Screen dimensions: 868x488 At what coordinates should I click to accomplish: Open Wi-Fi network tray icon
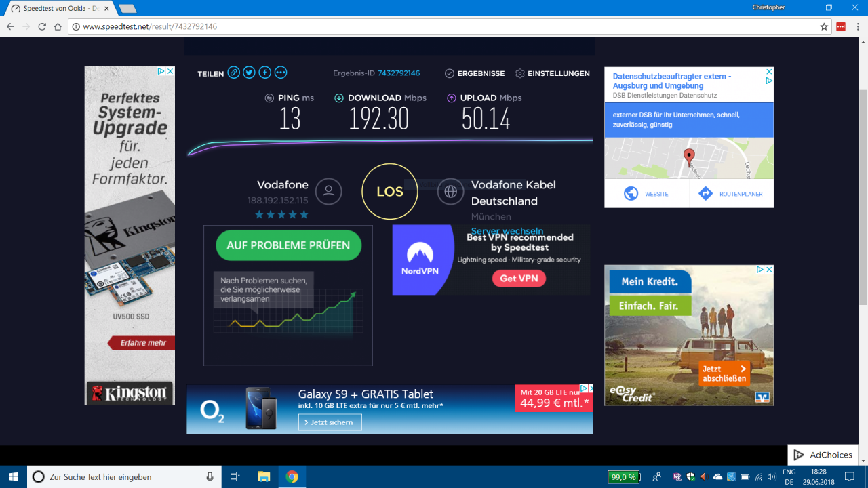[759, 476]
